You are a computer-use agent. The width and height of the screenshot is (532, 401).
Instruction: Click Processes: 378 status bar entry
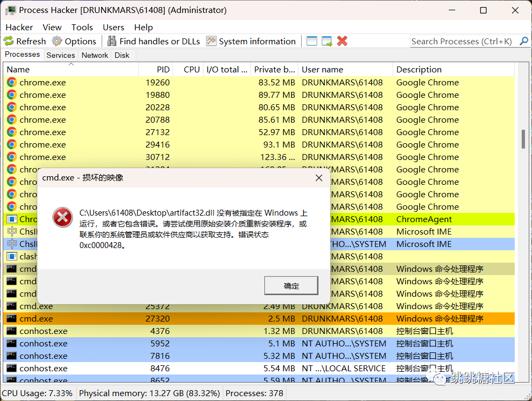point(254,393)
